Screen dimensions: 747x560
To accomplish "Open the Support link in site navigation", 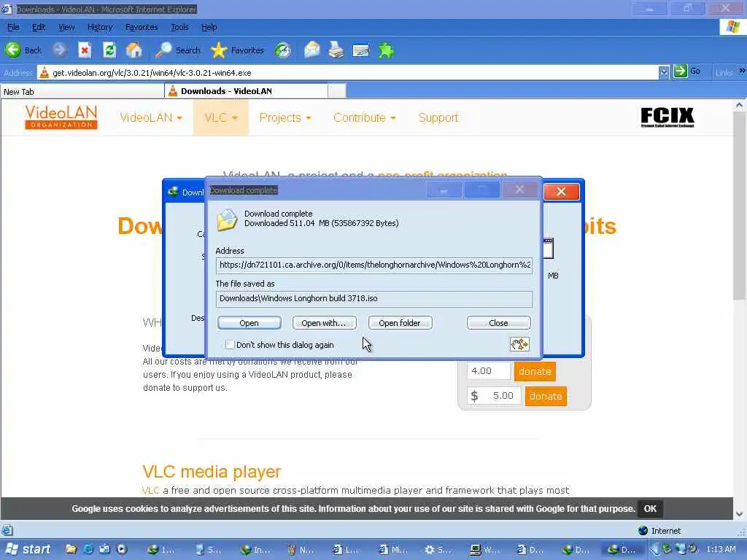I will point(438,117).
